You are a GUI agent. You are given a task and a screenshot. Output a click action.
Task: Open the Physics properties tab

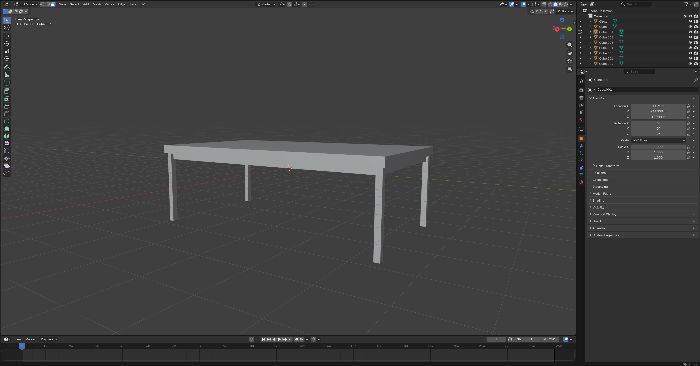pos(581,160)
